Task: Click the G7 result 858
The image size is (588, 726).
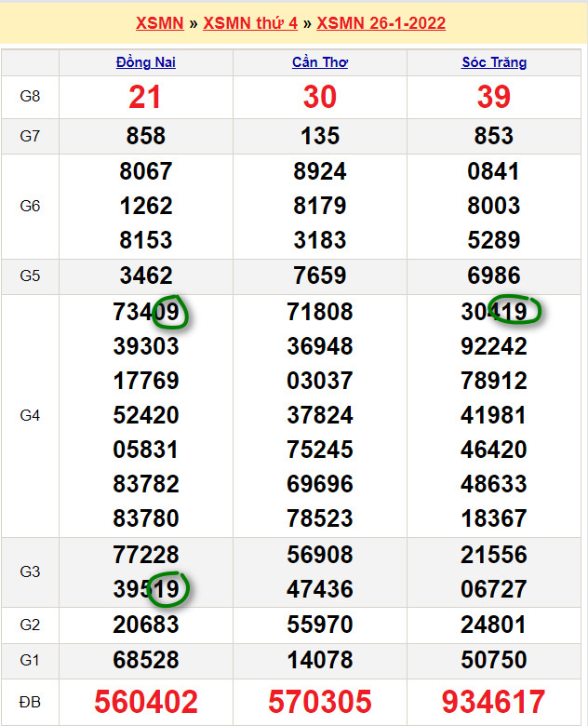Action: pos(146,136)
